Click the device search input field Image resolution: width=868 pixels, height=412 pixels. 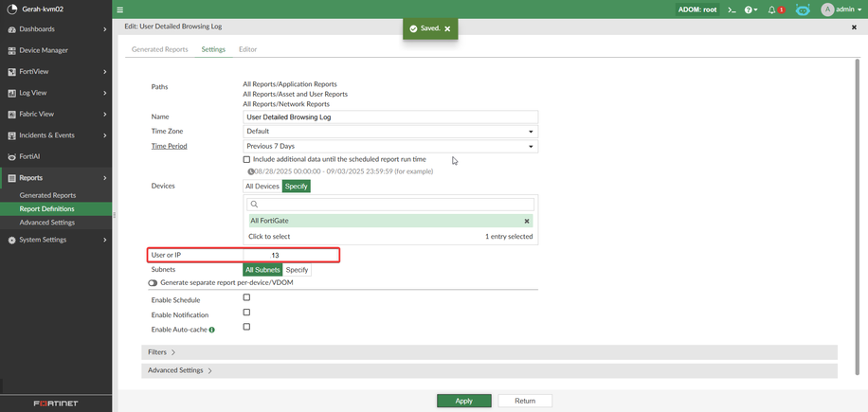[x=390, y=204]
